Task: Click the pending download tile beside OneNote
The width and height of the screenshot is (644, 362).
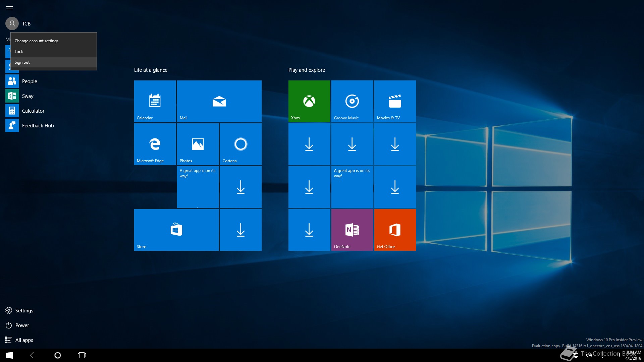Action: [x=309, y=230]
